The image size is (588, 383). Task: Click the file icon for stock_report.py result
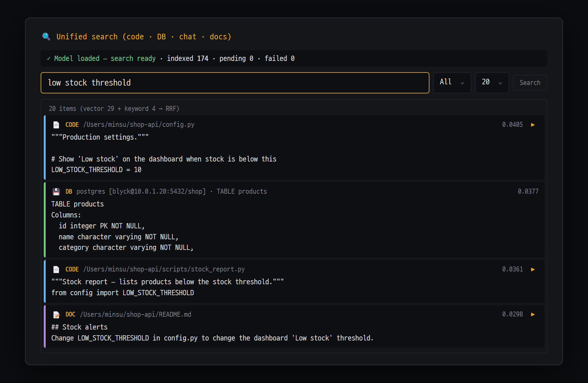[x=56, y=269]
